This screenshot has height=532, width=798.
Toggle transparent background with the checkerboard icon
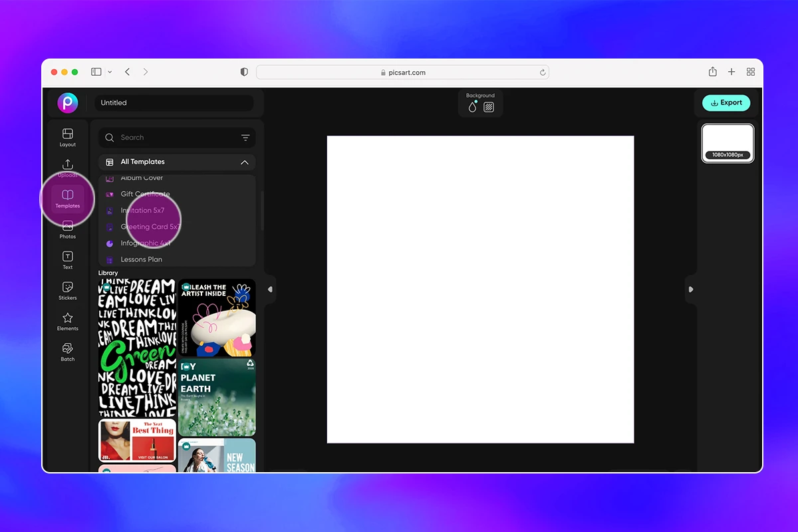[x=489, y=106]
